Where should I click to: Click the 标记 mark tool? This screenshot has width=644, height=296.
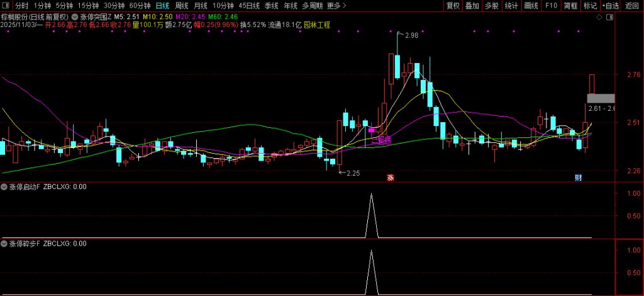coord(590,6)
